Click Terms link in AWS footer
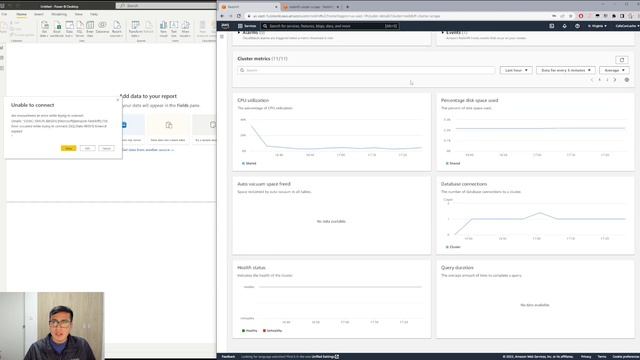 (x=602, y=357)
